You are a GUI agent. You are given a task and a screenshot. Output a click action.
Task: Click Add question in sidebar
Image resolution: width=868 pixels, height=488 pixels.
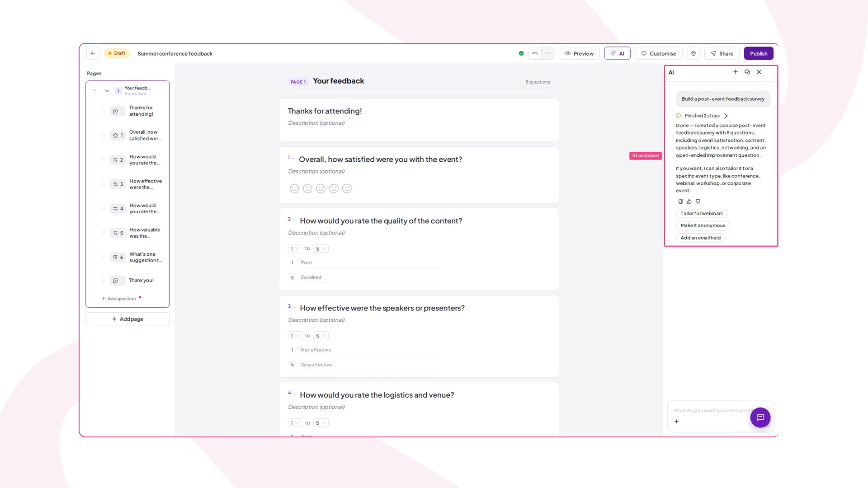pos(119,299)
